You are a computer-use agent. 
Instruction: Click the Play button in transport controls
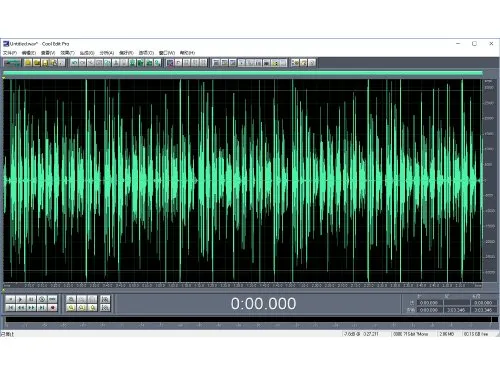(21, 299)
